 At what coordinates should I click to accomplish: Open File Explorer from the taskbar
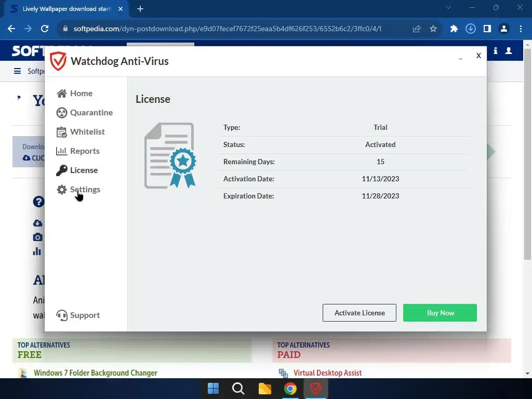[264, 389]
